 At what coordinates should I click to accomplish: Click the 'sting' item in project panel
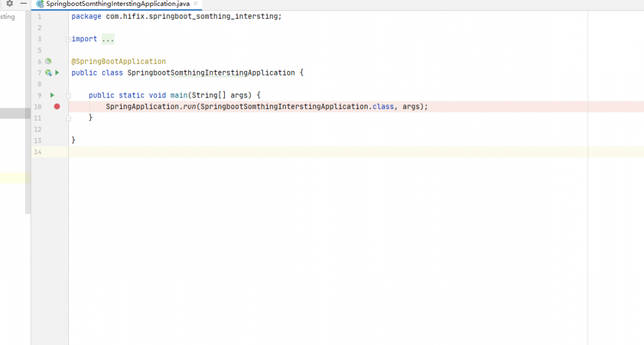tap(7, 17)
